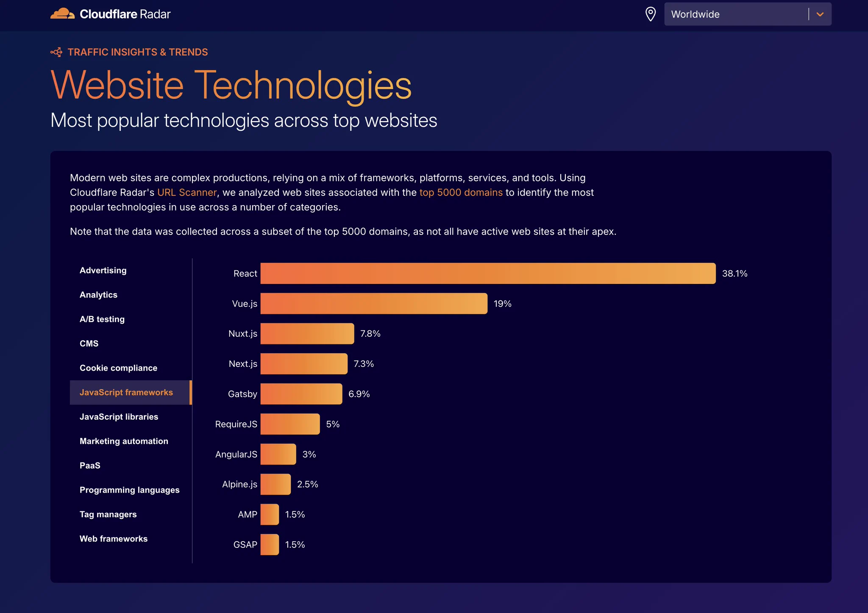This screenshot has height=613, width=868.
Task: Click the 5% value for RequireJS
Action: point(333,424)
